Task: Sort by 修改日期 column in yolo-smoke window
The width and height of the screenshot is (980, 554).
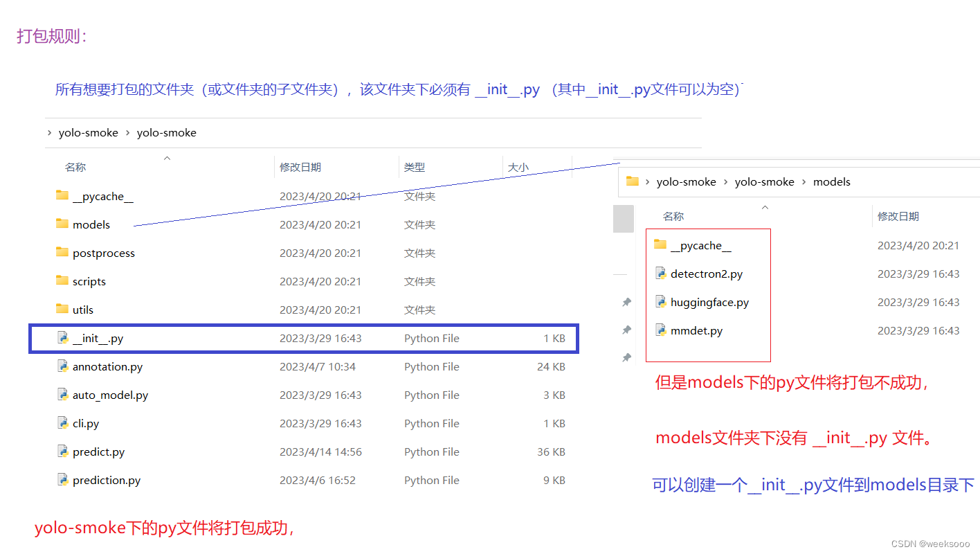Action: coord(300,167)
